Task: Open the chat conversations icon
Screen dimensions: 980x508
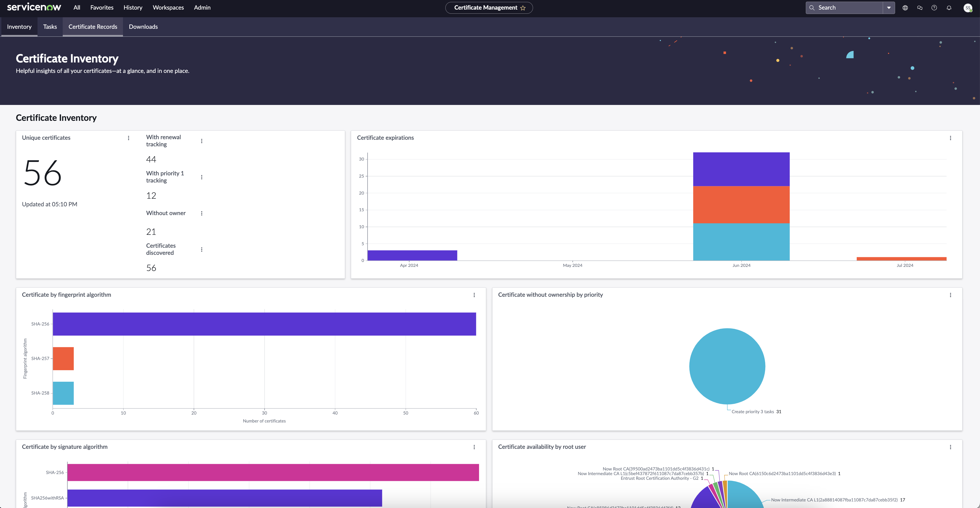Action: (919, 8)
